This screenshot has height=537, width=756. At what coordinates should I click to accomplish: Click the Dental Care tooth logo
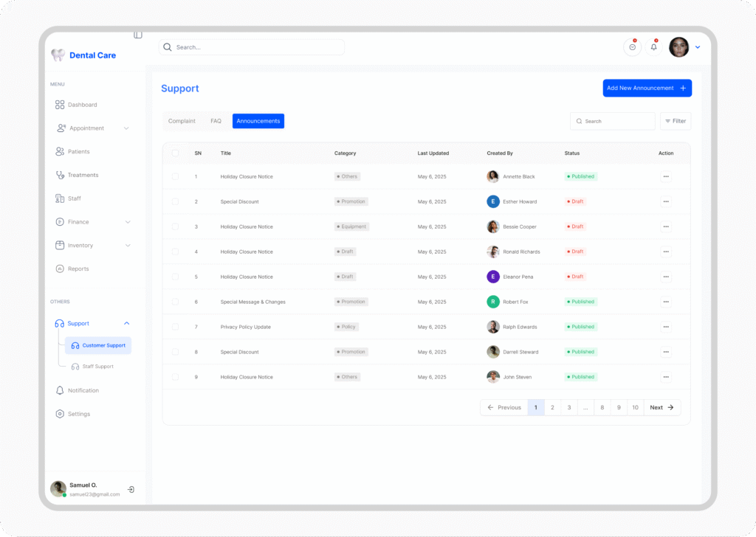pyautogui.click(x=58, y=55)
